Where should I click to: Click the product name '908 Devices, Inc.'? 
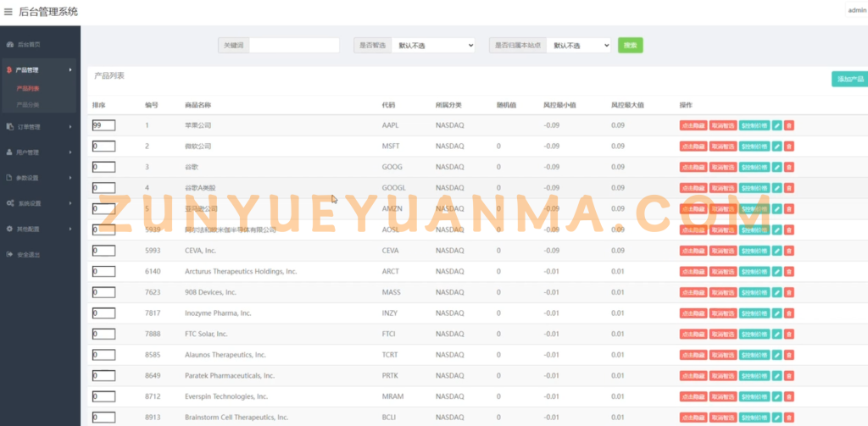(210, 292)
